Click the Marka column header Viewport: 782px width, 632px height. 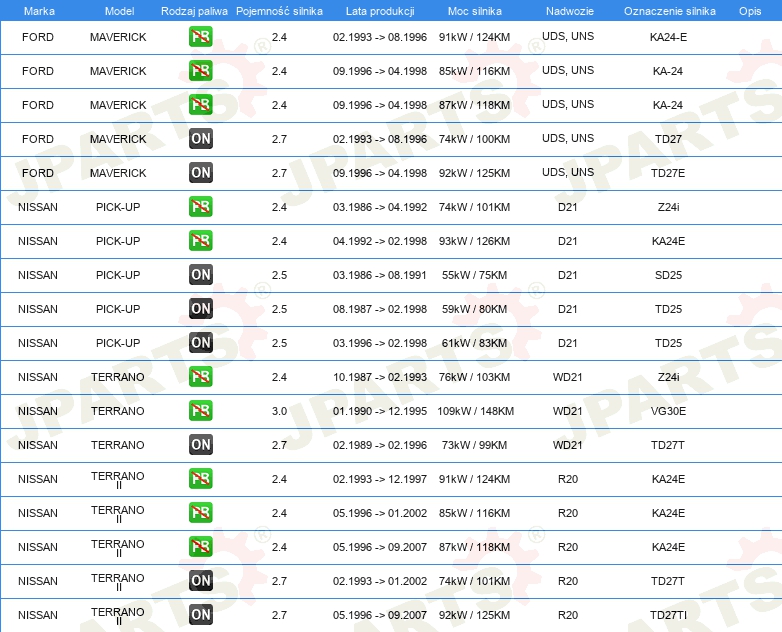point(39,11)
